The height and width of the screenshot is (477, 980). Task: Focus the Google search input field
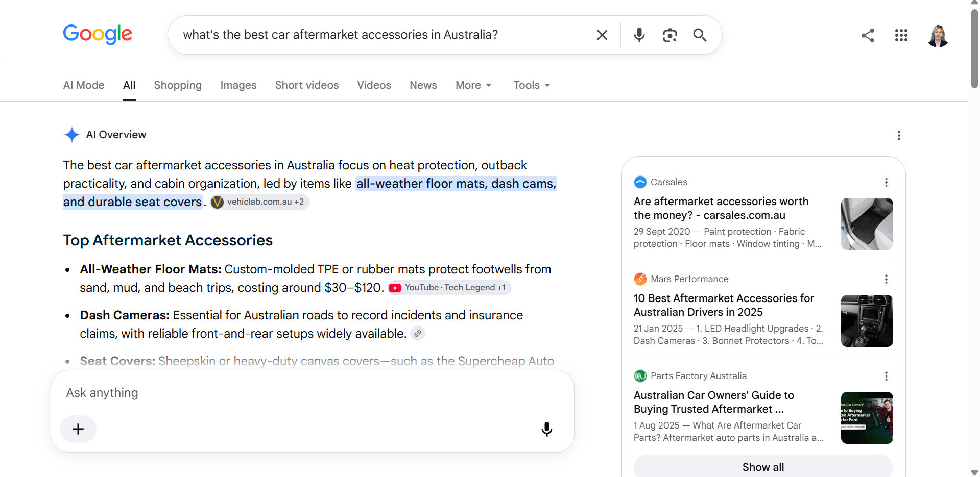tap(383, 35)
